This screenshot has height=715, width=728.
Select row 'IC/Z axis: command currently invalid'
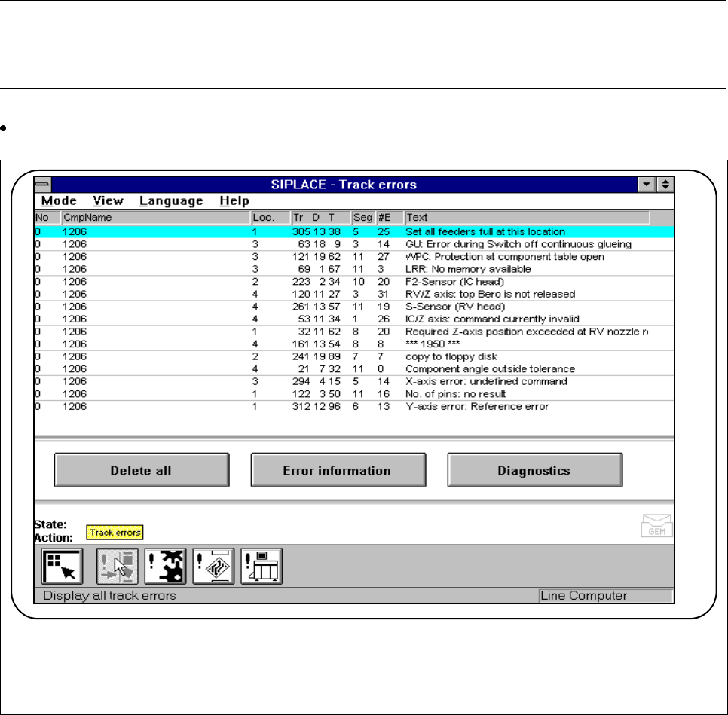coord(353,319)
